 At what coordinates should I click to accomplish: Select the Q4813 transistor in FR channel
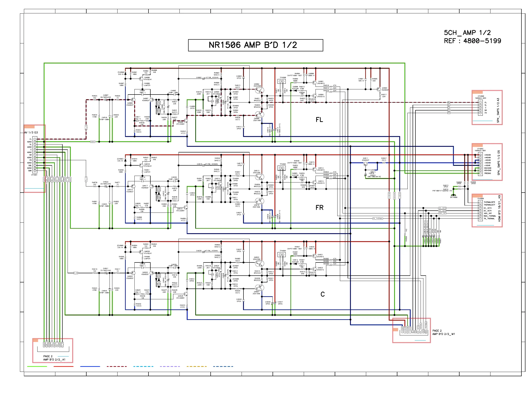(x=260, y=177)
